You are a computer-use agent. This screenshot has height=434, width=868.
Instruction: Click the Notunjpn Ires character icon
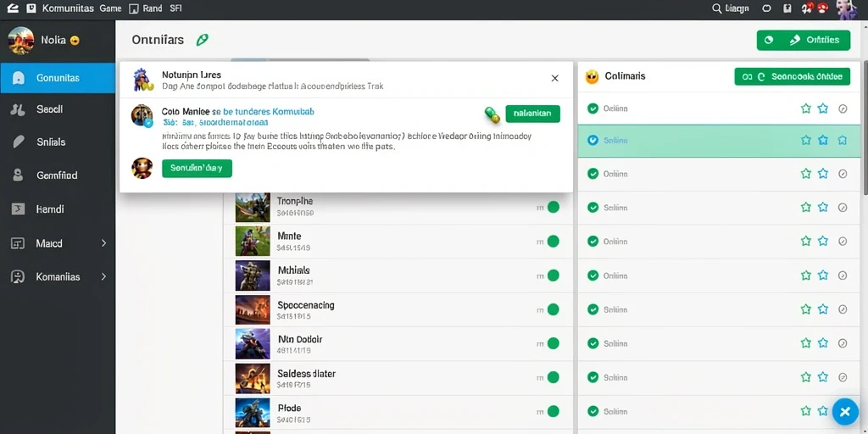click(x=142, y=79)
